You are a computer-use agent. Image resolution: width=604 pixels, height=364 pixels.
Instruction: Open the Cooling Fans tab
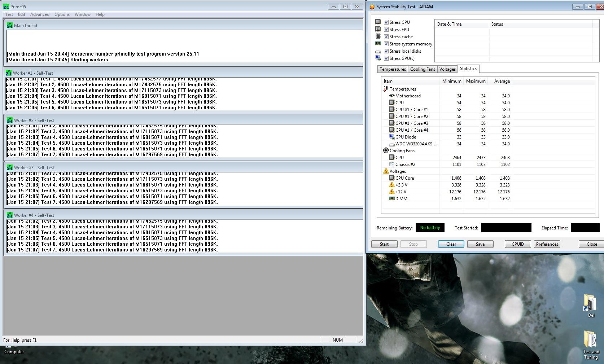pos(423,69)
